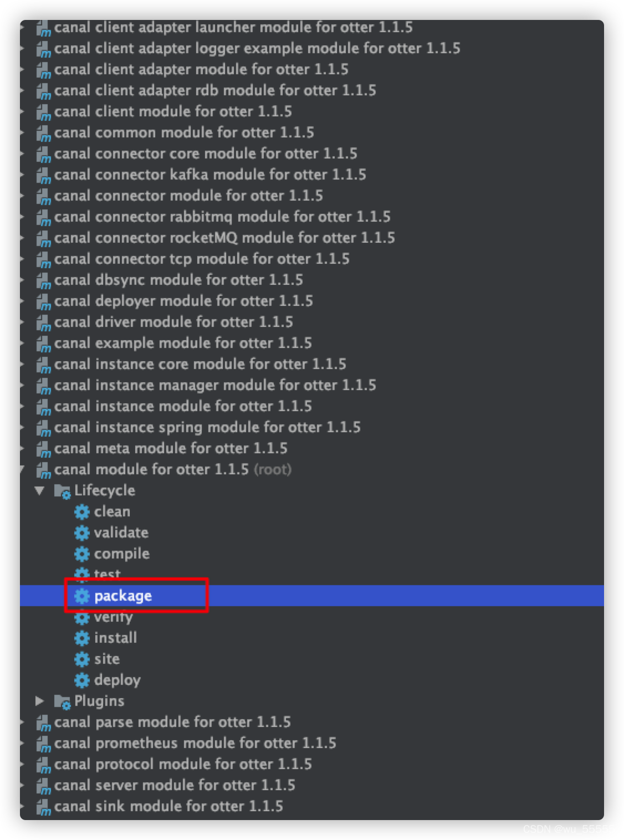Screen dimensions: 624x840
Task: Run the compile goal gear icon
Action: click(81, 554)
